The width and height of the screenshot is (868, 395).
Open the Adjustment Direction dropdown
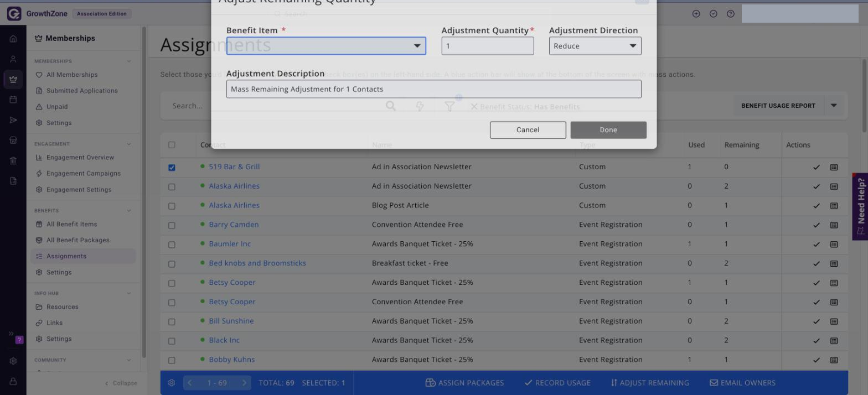595,46
